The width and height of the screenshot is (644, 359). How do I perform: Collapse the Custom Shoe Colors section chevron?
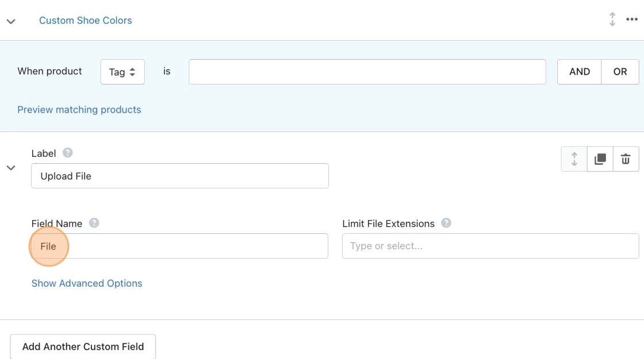point(11,21)
